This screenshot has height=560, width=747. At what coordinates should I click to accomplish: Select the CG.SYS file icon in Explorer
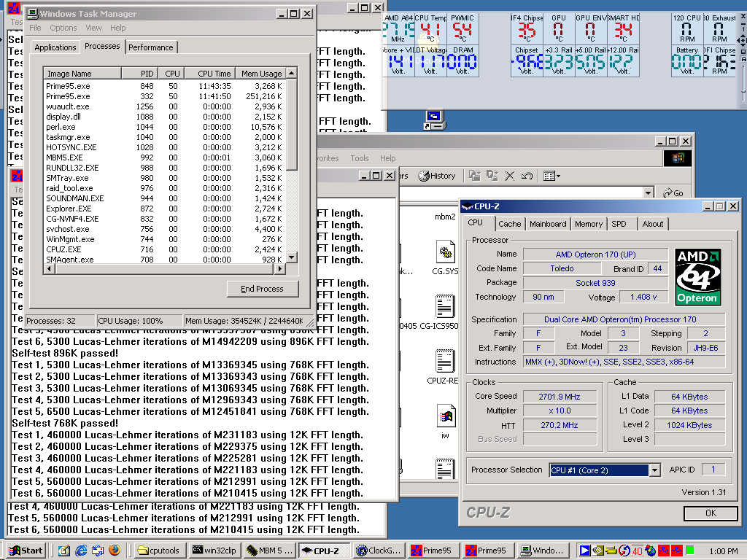[446, 252]
